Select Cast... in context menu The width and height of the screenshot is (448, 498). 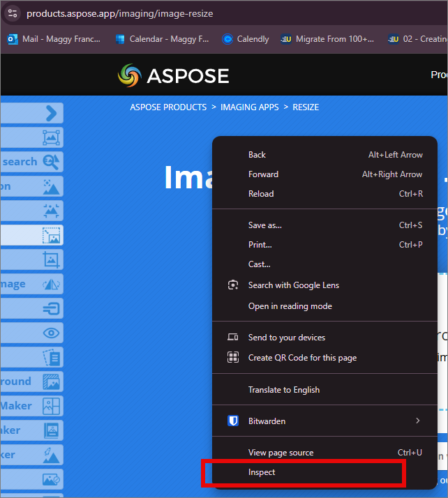324,264
